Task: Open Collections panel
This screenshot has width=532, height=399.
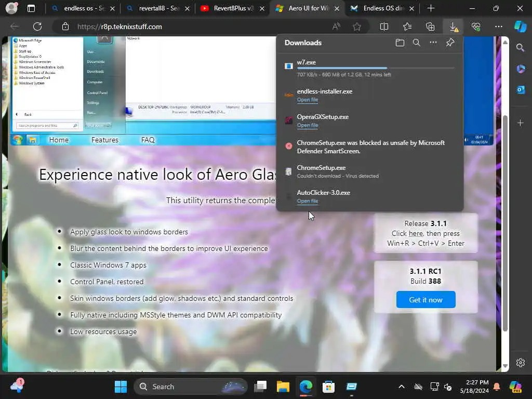Action: pos(430,26)
